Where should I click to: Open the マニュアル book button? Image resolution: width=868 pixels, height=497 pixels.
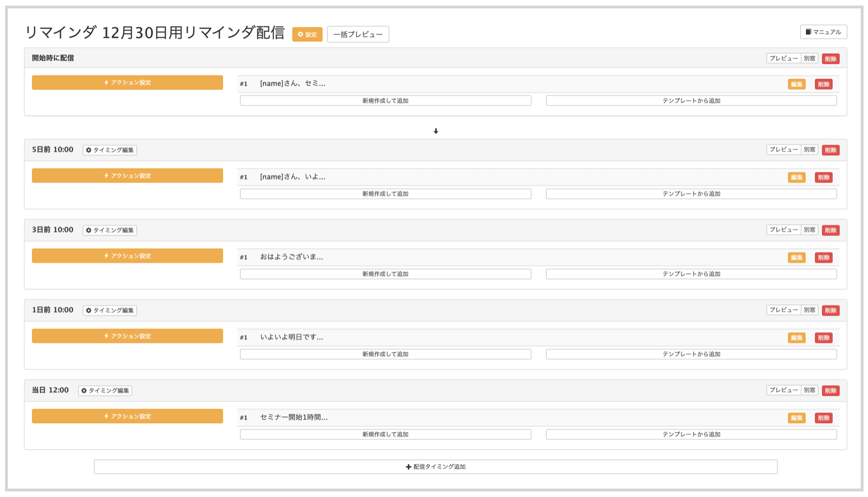[823, 32]
